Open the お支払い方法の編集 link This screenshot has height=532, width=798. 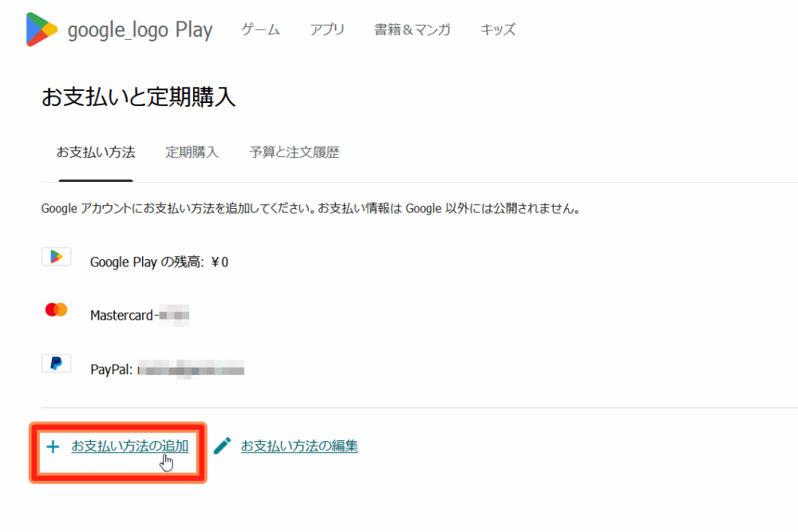[299, 446]
